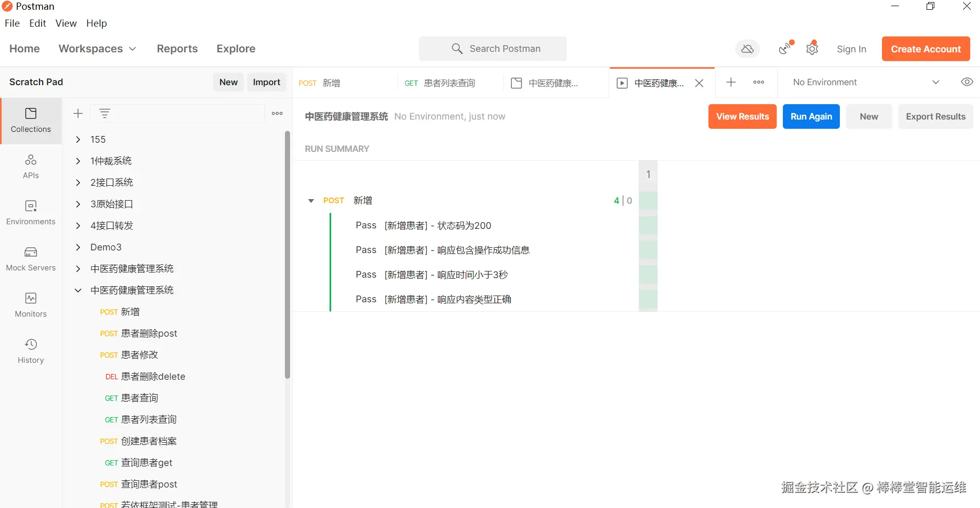The image size is (980, 508).
Task: Open the Collections sidebar panel
Action: tap(31, 121)
